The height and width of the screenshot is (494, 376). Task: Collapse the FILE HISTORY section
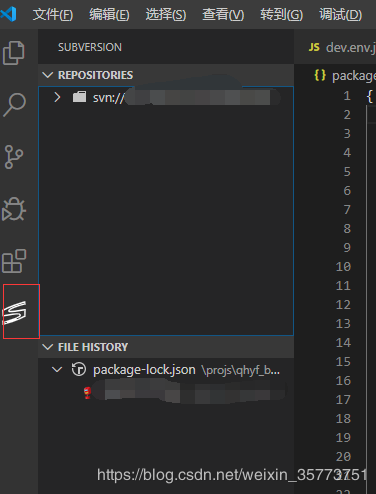[48, 347]
